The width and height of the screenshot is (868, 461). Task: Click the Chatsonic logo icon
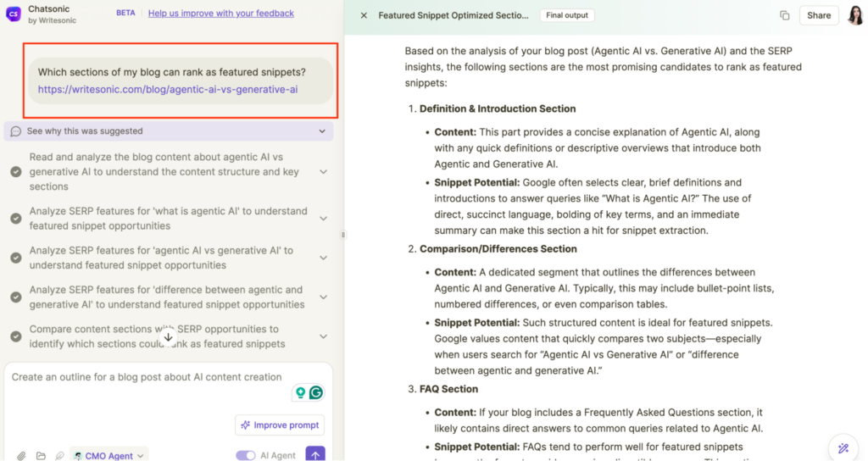[14, 14]
